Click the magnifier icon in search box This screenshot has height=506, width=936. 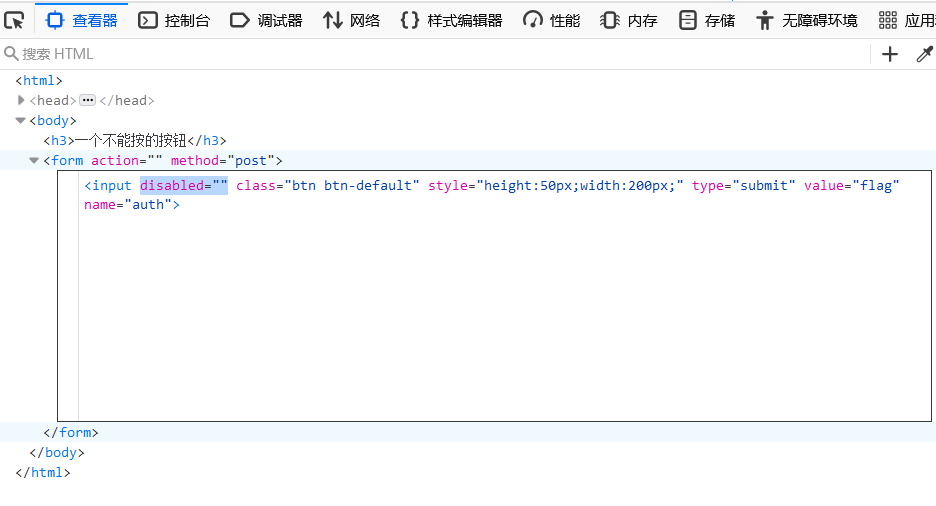pyautogui.click(x=11, y=54)
